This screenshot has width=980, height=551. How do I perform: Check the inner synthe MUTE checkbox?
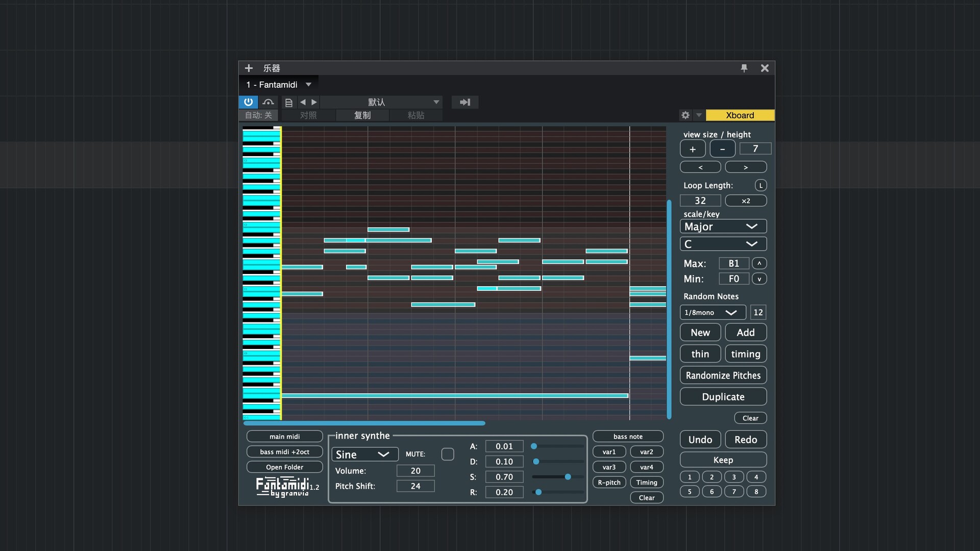click(448, 454)
